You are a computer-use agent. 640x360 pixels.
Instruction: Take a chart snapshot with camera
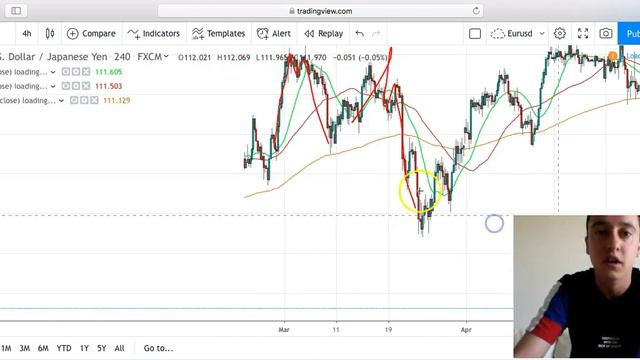(x=606, y=33)
